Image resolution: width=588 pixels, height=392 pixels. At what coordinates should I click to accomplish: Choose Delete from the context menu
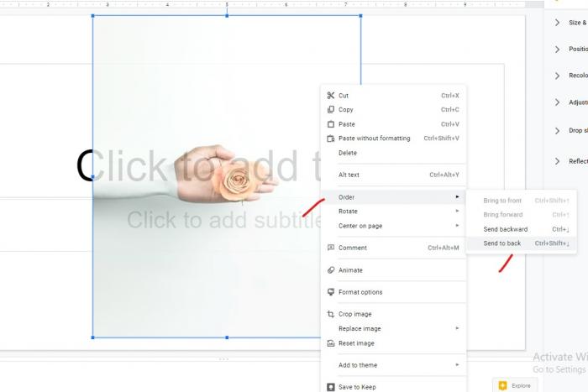393,153
